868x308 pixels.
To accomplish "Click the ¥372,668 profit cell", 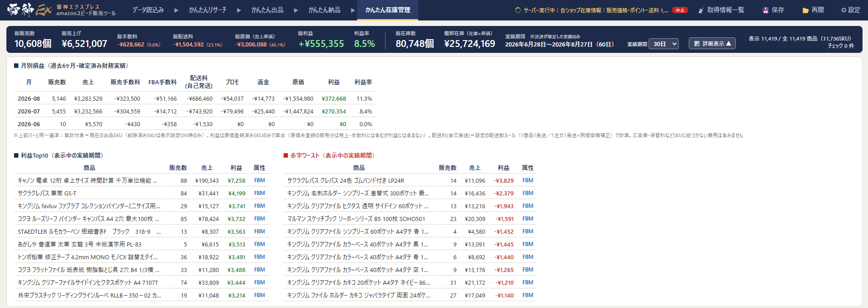I will [334, 98].
